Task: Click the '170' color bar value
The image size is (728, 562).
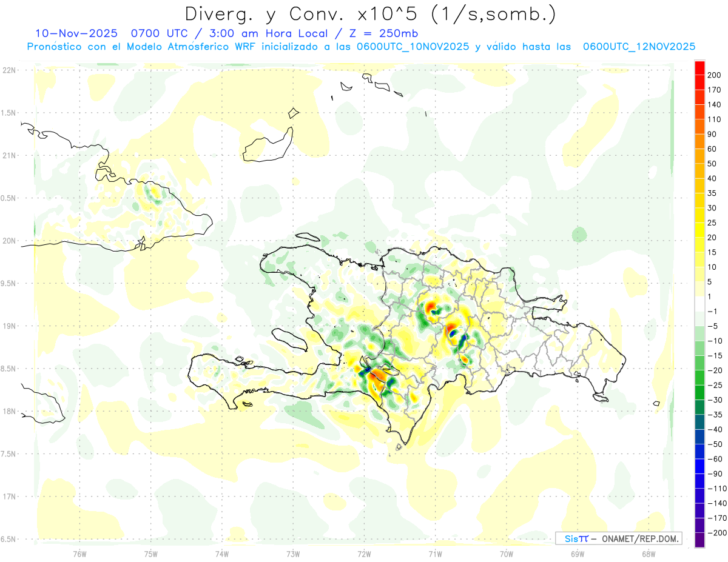Action: pyautogui.click(x=715, y=90)
